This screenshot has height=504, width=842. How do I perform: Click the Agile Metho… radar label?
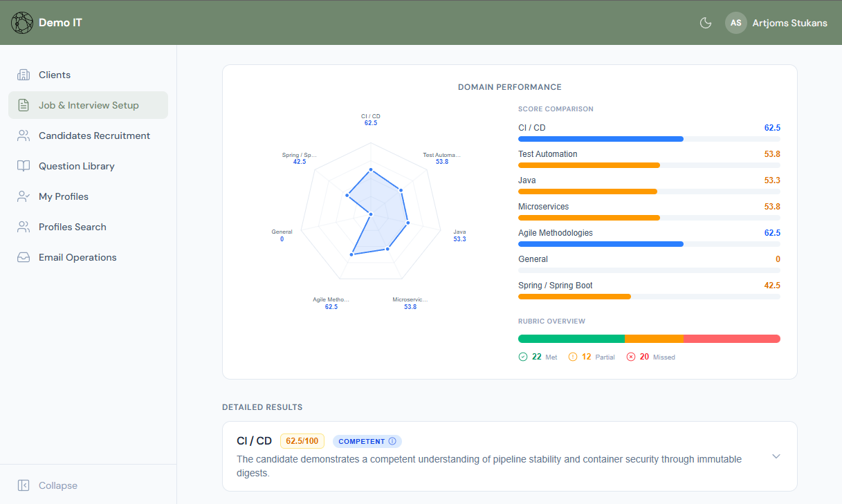331,300
